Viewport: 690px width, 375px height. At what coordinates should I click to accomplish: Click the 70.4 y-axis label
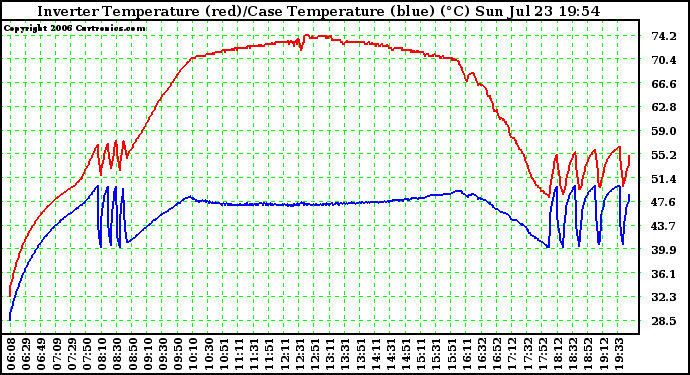coord(664,60)
